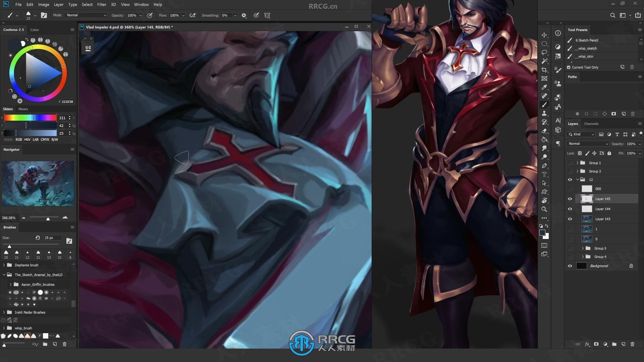Select the Magic Wand tool
Viewport: 644px width, 362px height.
[544, 61]
